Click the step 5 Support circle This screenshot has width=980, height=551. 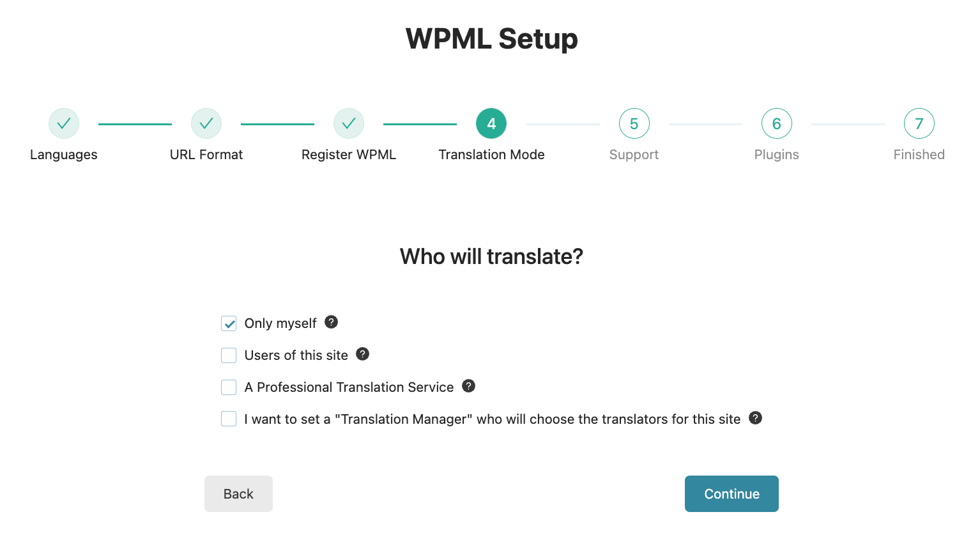coord(633,123)
